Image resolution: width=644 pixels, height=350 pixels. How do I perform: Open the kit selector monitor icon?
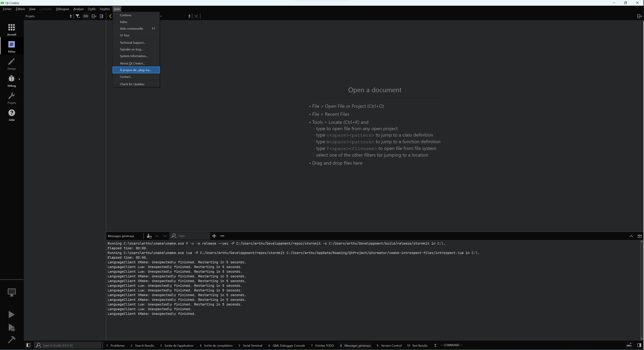tap(12, 292)
